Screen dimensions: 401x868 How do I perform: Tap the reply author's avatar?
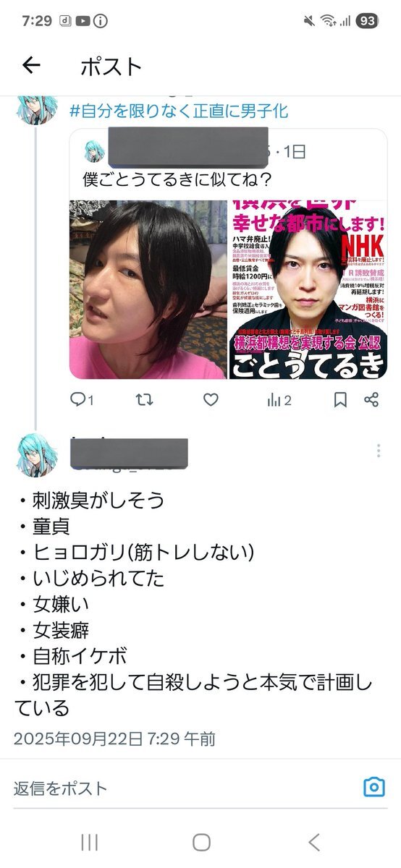pos(35,454)
